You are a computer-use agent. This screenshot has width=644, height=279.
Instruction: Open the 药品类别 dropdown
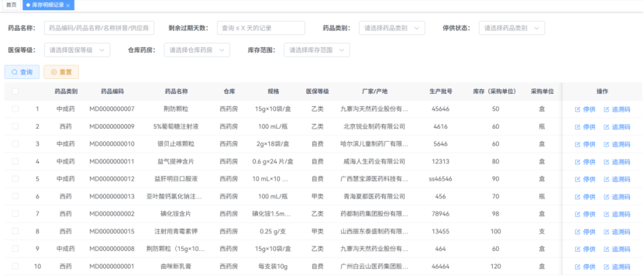coord(392,28)
